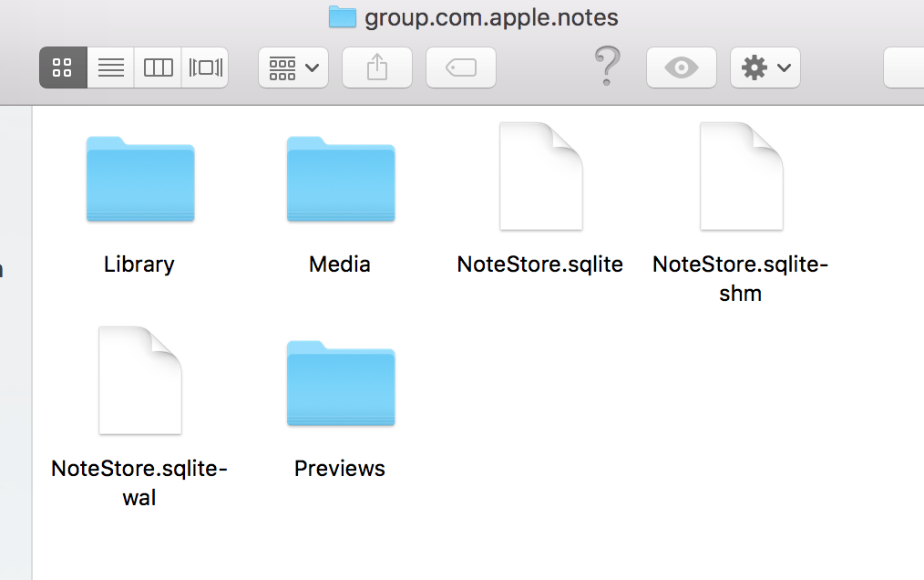Viewport: 924px width, 580px height.
Task: Click the group.com.apple.notes window title
Action: (x=491, y=17)
